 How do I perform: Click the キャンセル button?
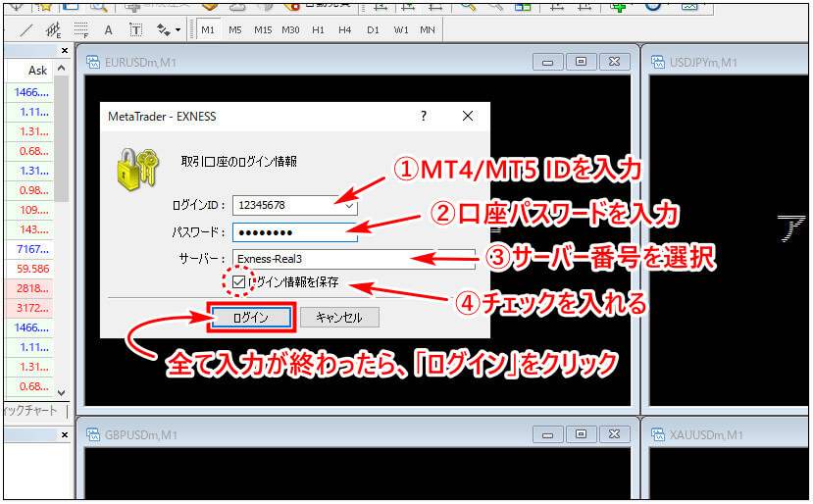click(339, 318)
